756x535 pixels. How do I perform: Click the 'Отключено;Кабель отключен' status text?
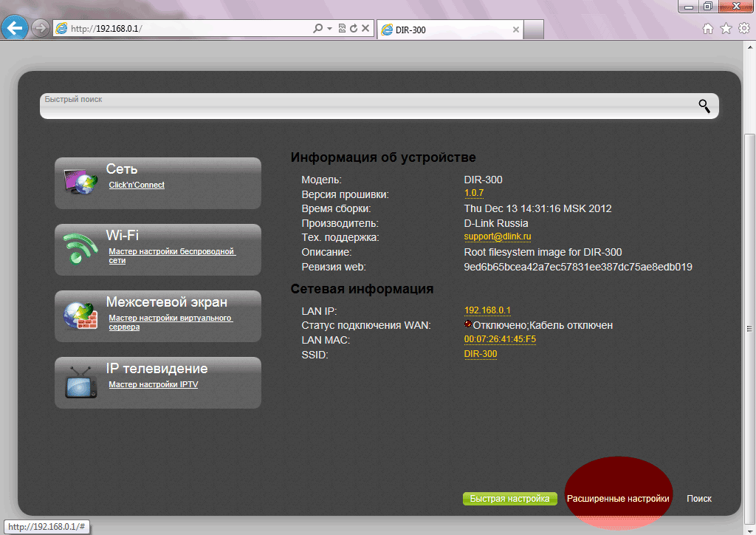[543, 325]
